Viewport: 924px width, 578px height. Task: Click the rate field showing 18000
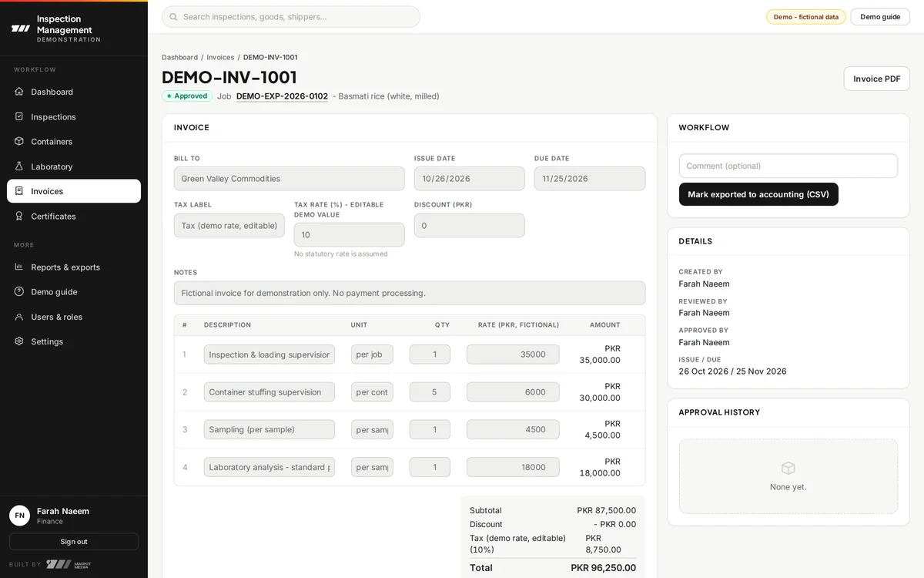[x=513, y=467]
